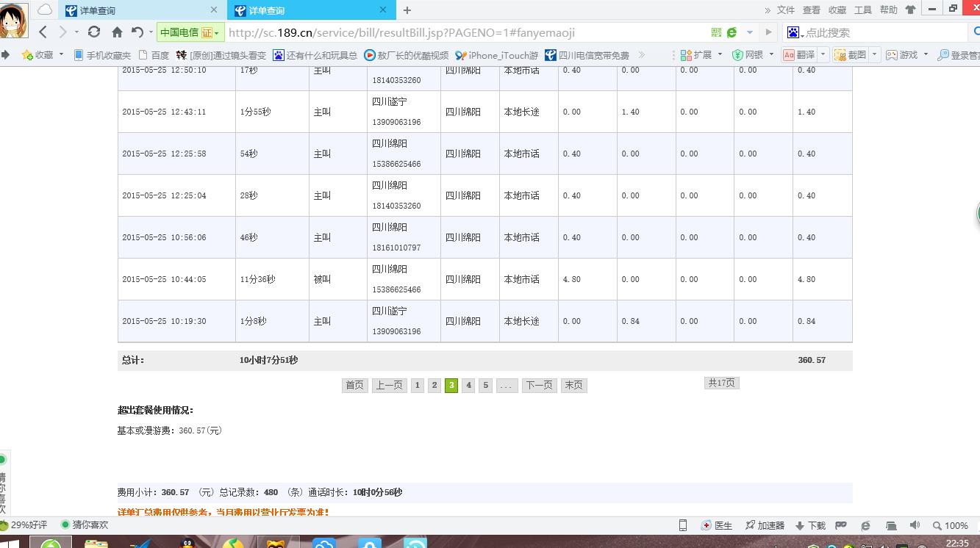Click the green browser engine mode icon
Screen dimensions: 980x548
(732, 32)
